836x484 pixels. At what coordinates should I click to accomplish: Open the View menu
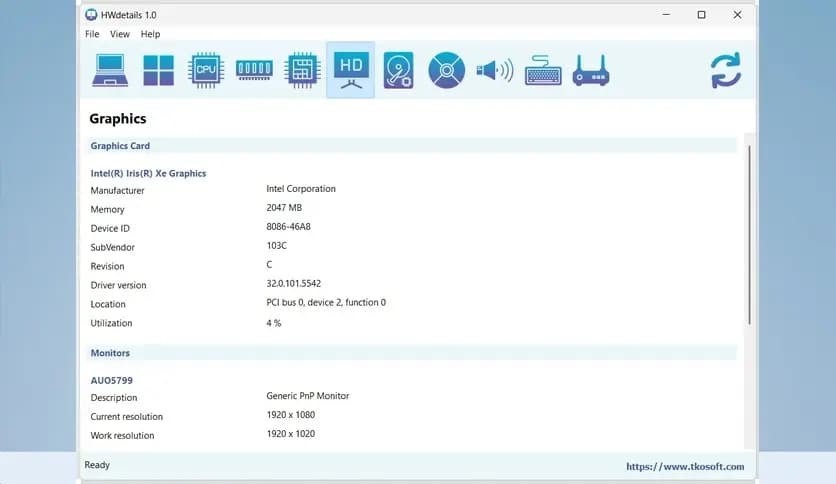click(120, 34)
